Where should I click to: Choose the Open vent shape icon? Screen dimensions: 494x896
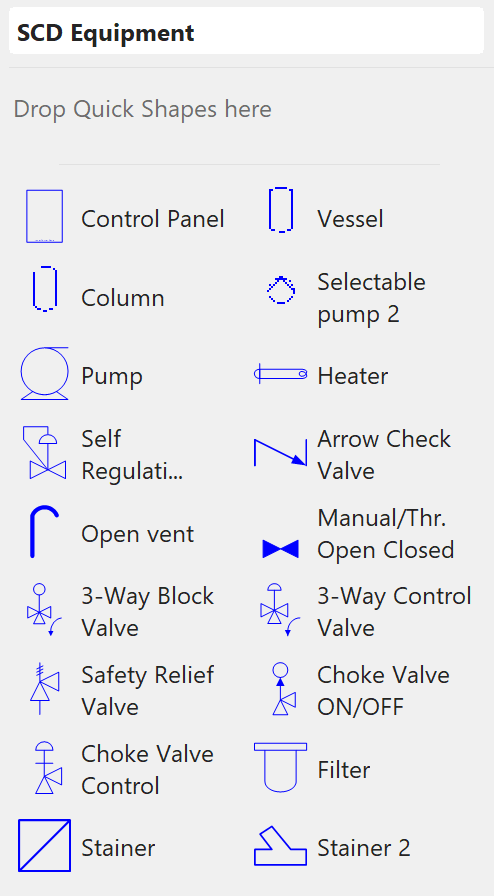[45, 531]
